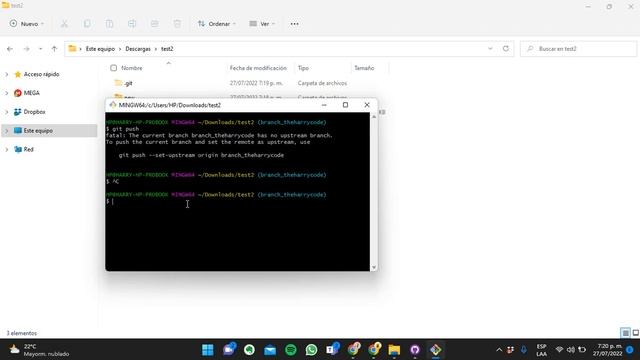Switch to details view at Explorer's bottom-right
Viewport: 640px width, 360px height.
625,333
